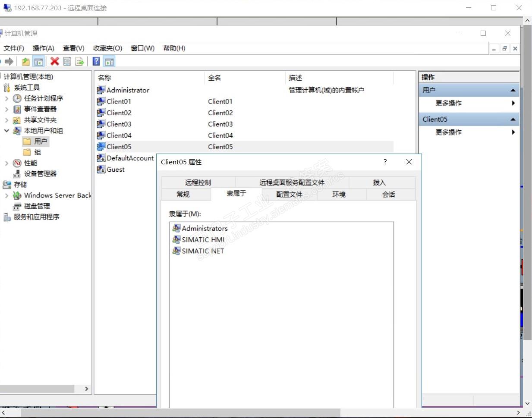The height and width of the screenshot is (418, 532).
Task: Open 事件查看器 in the tree
Action: pyautogui.click(x=40, y=109)
